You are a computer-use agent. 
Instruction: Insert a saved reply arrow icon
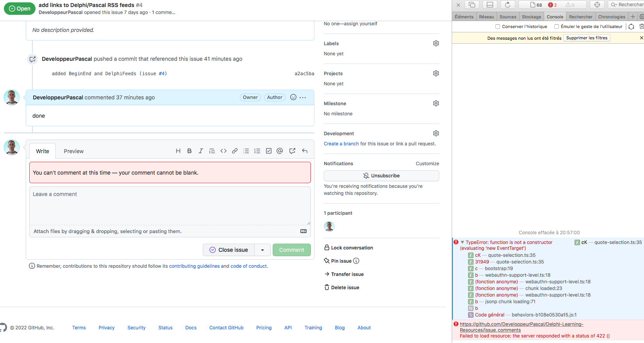click(x=305, y=151)
